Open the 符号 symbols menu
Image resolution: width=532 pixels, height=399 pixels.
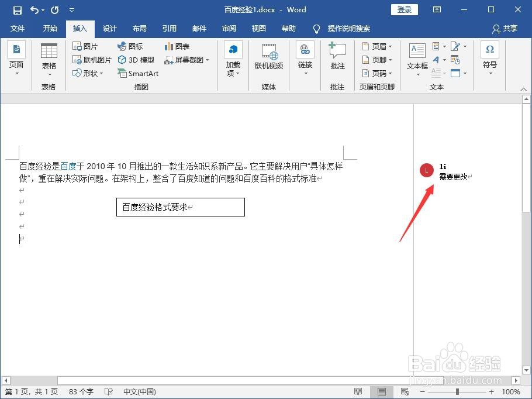[x=489, y=59]
